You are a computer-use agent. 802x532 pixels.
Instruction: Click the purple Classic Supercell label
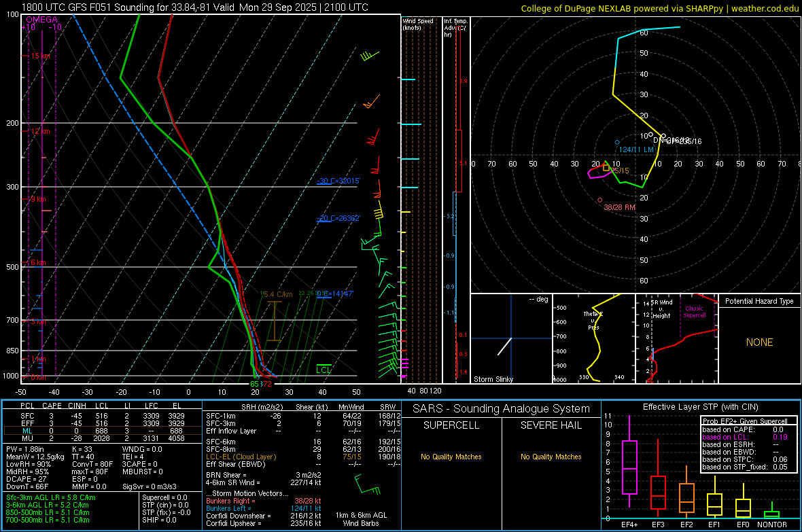point(695,312)
